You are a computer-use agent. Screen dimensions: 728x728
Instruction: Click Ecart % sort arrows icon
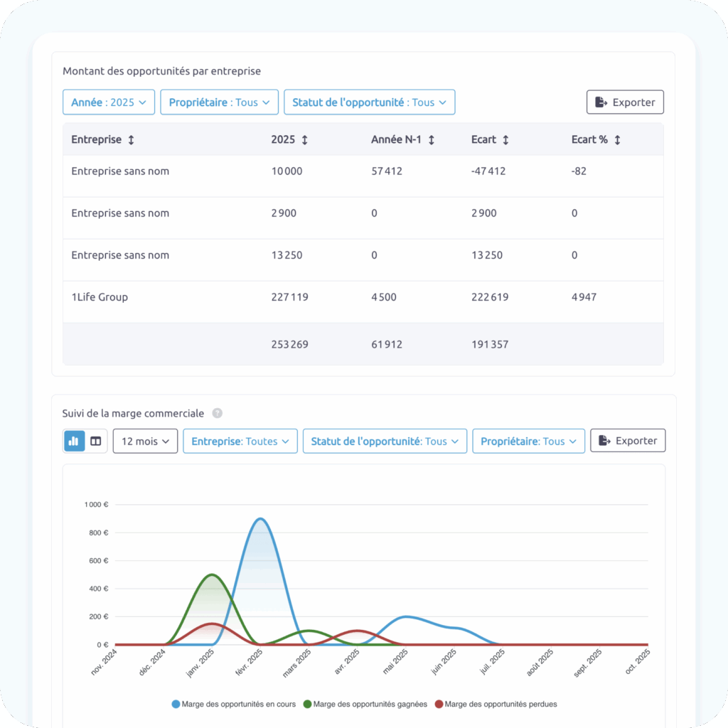point(617,140)
